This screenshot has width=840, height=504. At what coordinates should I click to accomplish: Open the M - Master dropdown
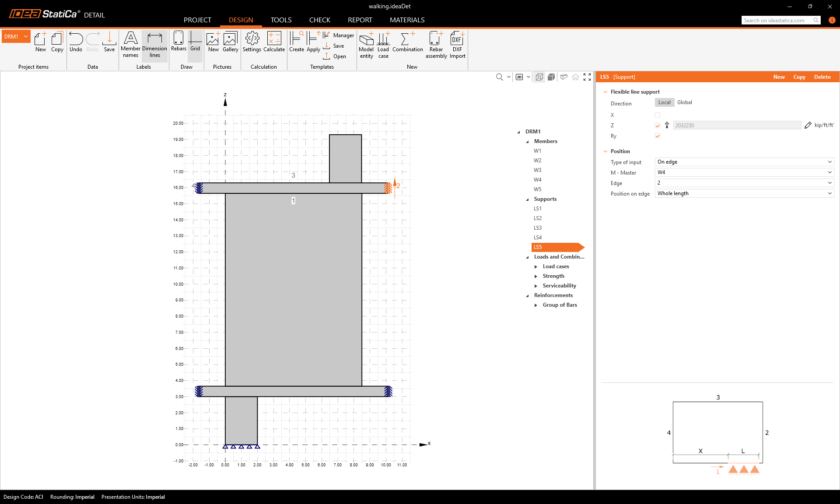(744, 172)
